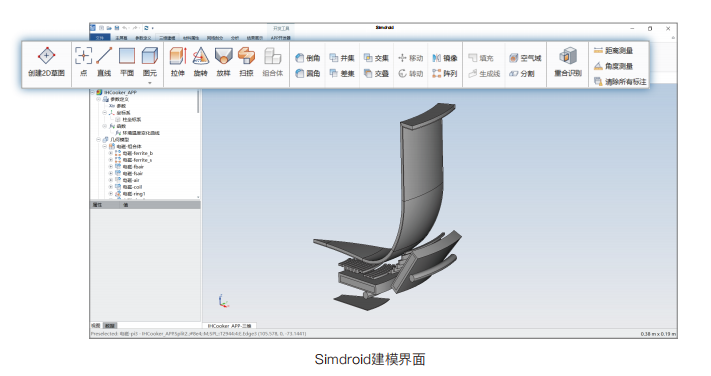Switch to the 材料属性 ribbon tab
Image resolution: width=711 pixels, height=376 pixels.
(x=191, y=38)
